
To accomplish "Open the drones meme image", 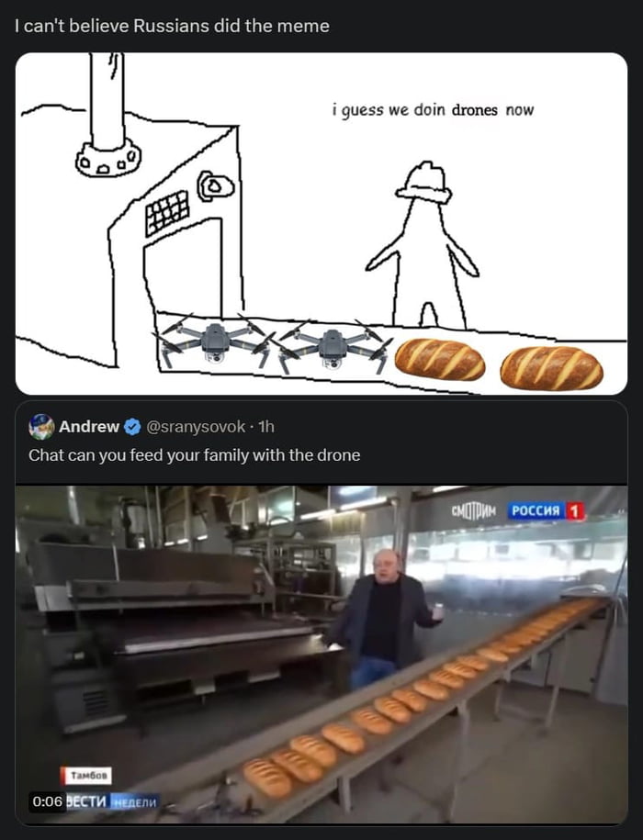I will click(x=321, y=223).
